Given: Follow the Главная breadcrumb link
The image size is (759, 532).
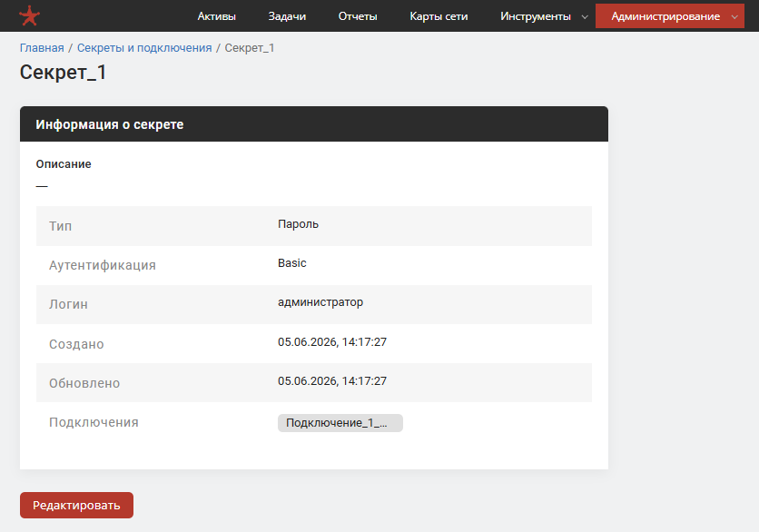Looking at the screenshot, I should pyautogui.click(x=42, y=48).
